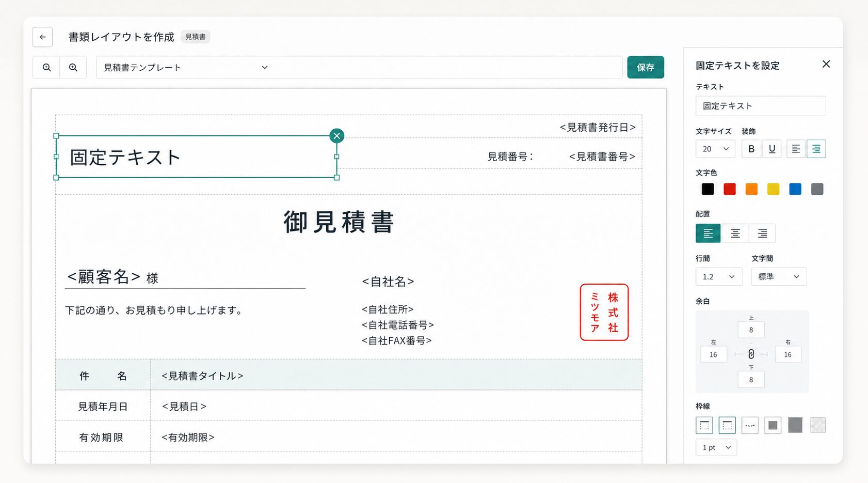The image size is (868, 483).
Task: Click the <自社FAX番号> placeholder
Action: tap(397, 340)
